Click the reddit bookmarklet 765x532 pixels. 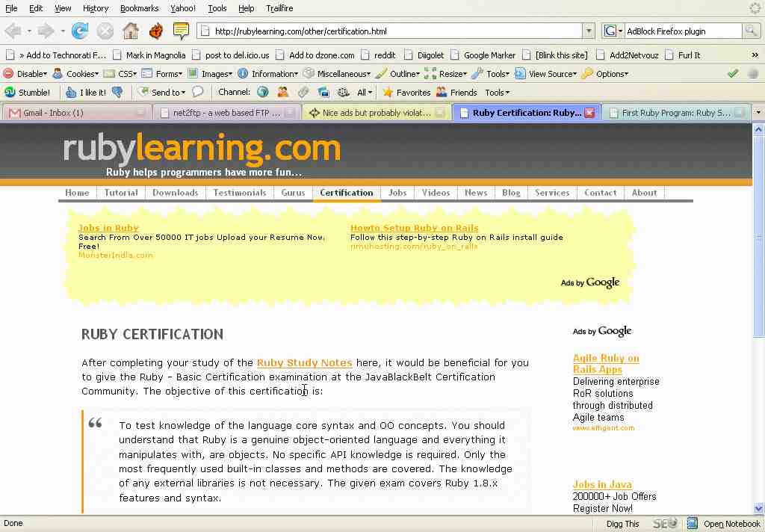coord(379,55)
